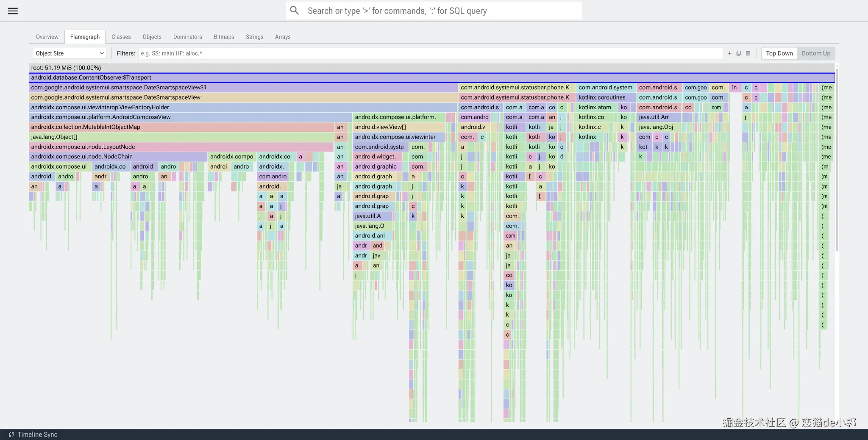Open the Objects tab
The image size is (868, 440).
pos(152,37)
